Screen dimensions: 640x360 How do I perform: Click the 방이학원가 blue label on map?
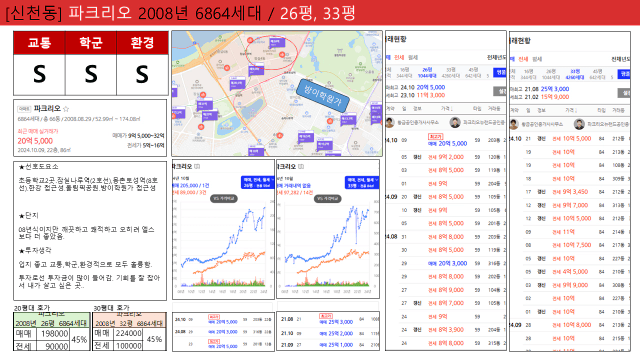pos(323,96)
